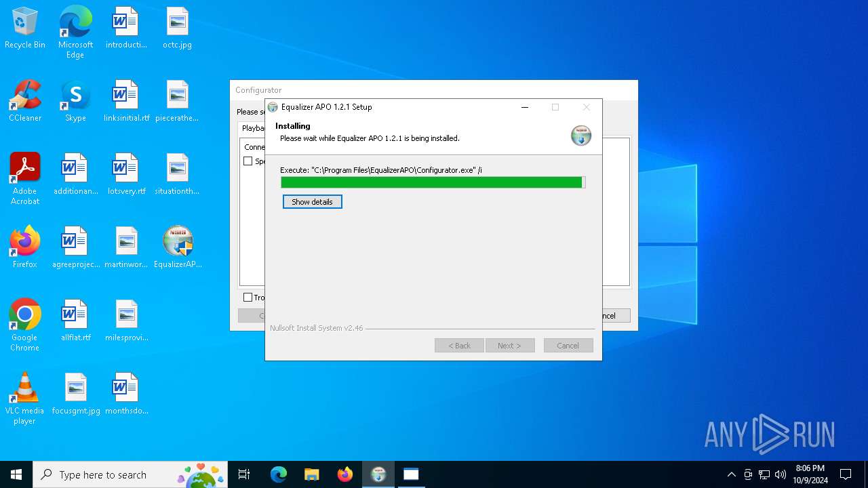Click the disabled Next button
The width and height of the screenshot is (868, 488).
coord(510,346)
